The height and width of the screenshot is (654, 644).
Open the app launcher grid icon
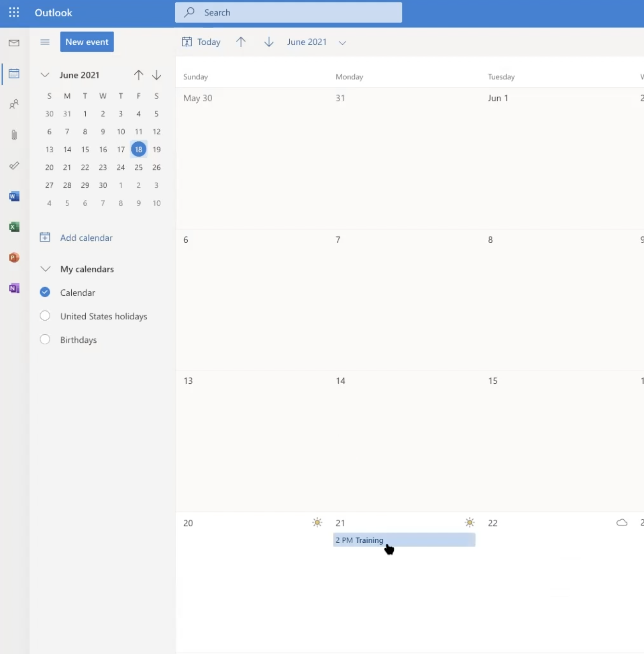click(x=14, y=13)
